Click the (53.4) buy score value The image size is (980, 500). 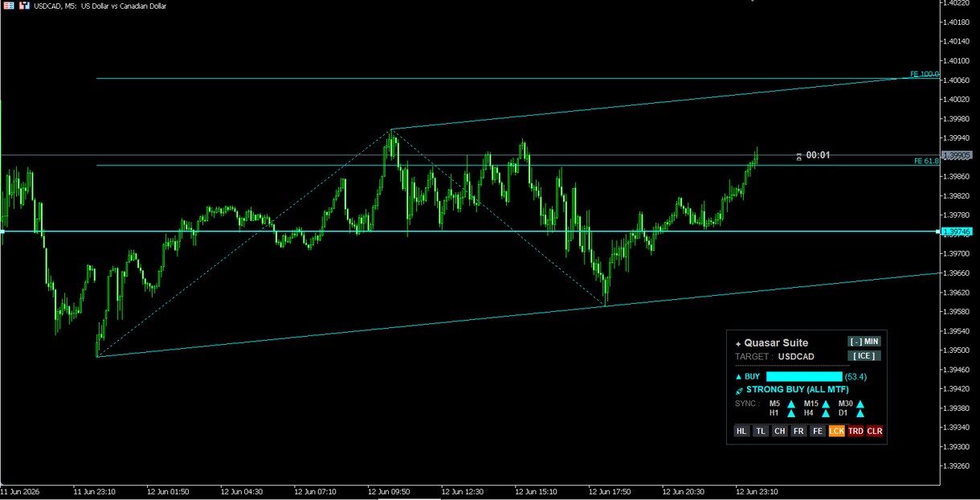pos(855,376)
